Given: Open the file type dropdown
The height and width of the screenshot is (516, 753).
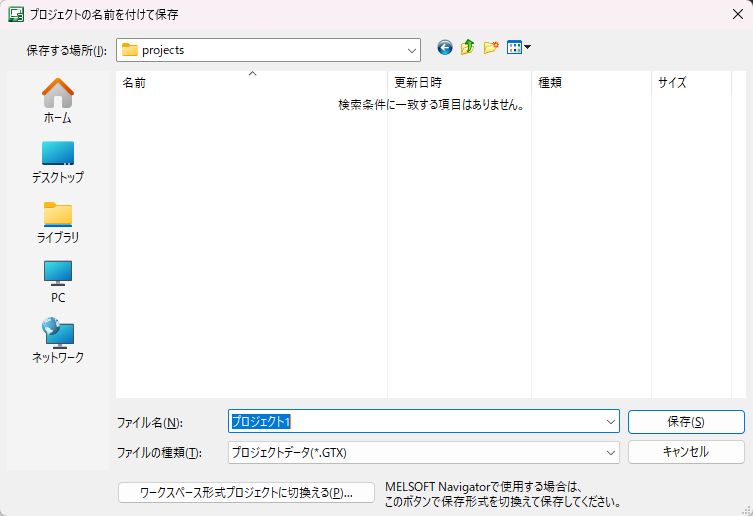Looking at the screenshot, I should click(610, 452).
